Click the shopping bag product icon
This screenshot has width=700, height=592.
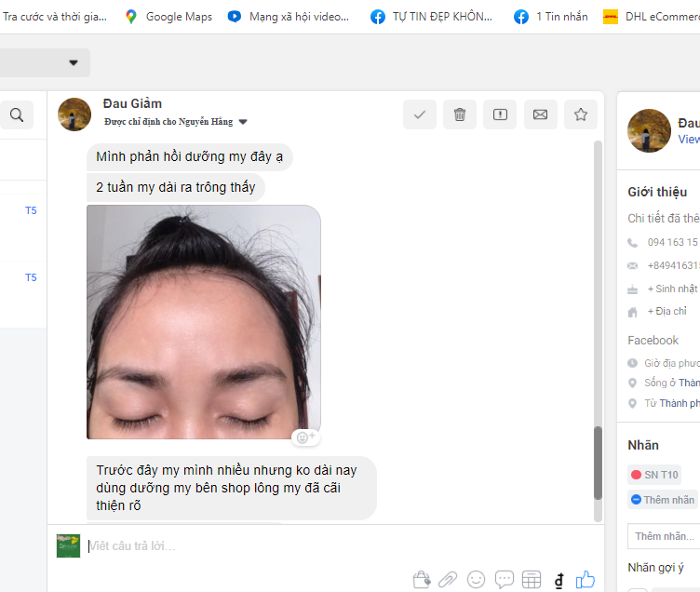[421, 579]
